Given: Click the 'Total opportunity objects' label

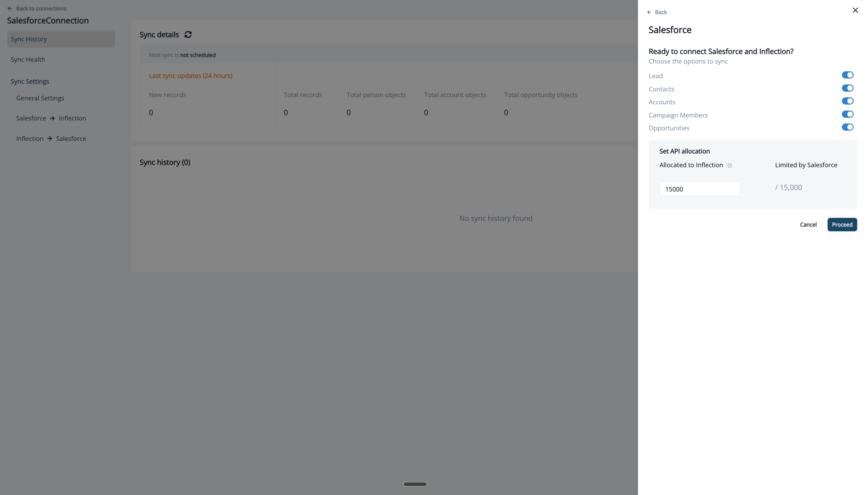Looking at the screenshot, I should coord(541,95).
